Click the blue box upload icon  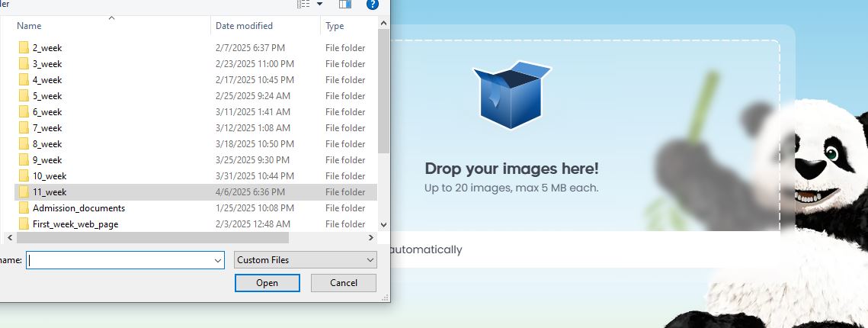point(511,95)
